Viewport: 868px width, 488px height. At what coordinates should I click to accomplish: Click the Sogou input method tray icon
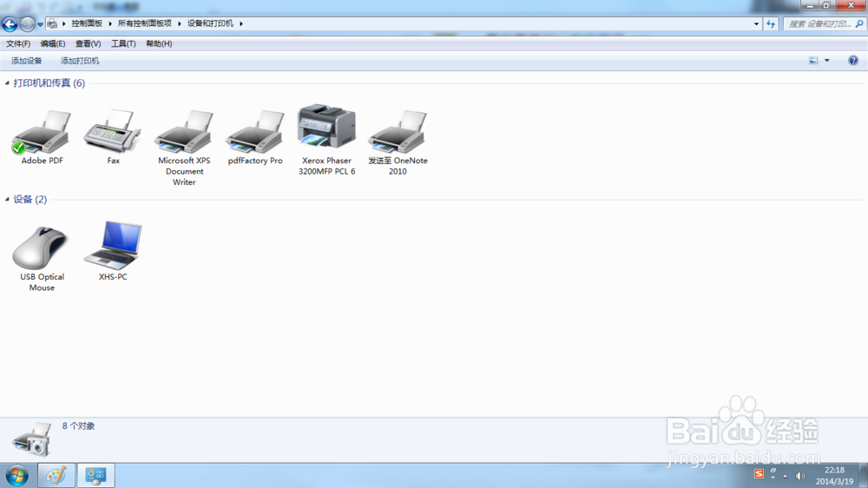(759, 474)
